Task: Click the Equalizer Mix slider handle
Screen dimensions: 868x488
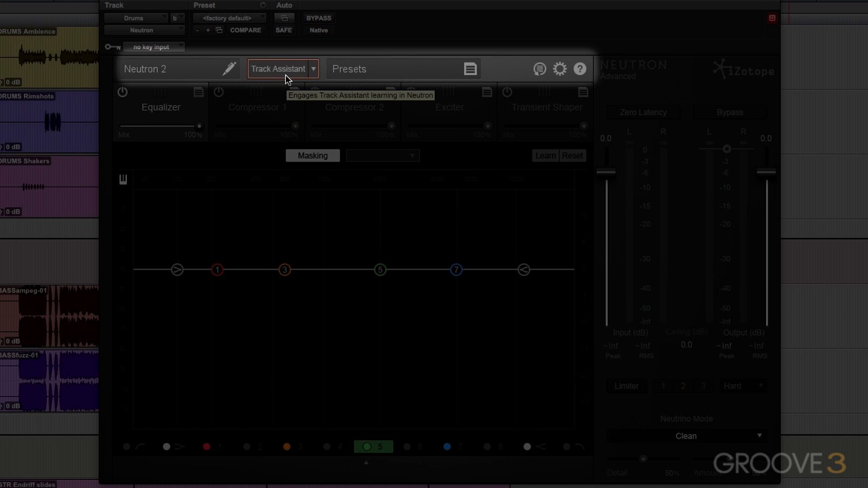Action: tap(199, 126)
